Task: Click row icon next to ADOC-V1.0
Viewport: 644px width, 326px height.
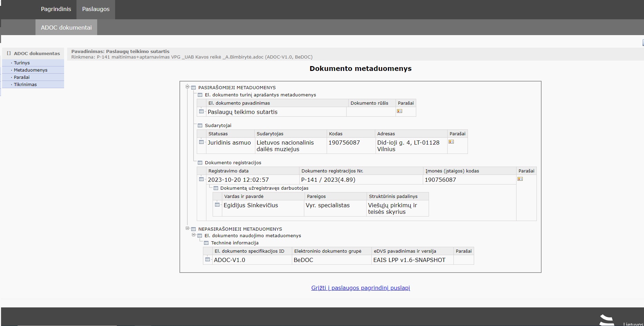Action: coord(207,260)
